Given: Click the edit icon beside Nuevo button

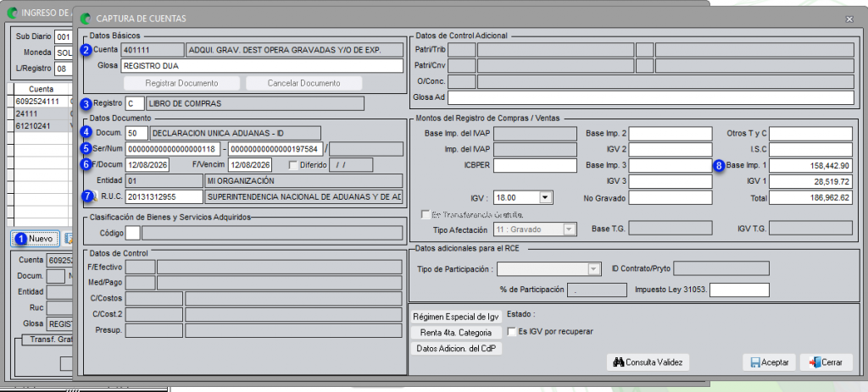Looking at the screenshot, I should coord(70,239).
